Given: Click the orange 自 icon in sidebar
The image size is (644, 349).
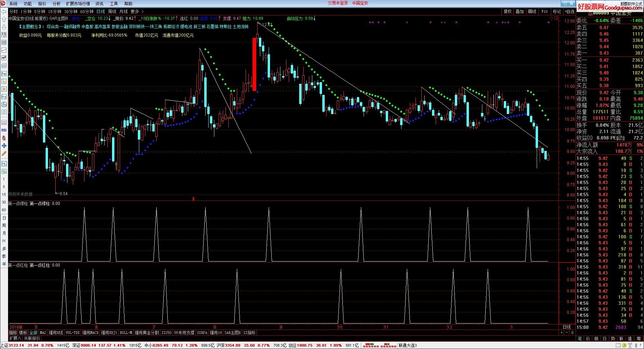Looking at the screenshot, I should 4,89.
